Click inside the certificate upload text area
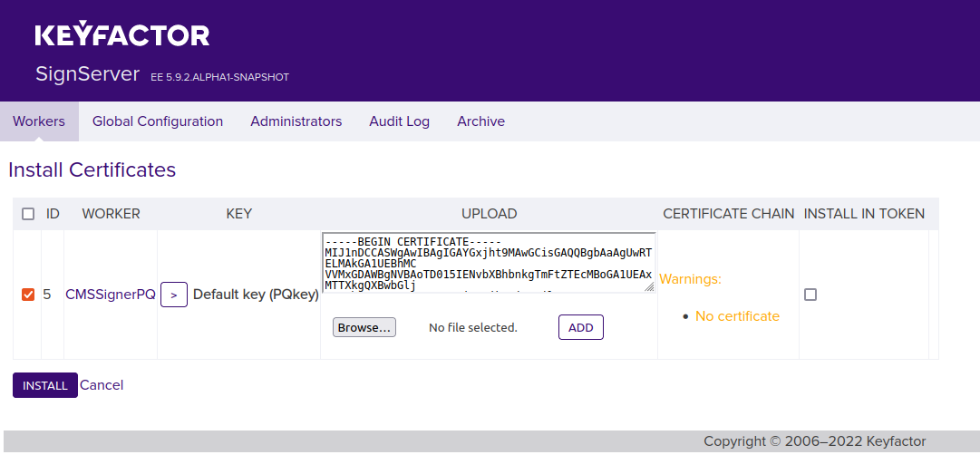Viewport: 980px width, 474px height. pyautogui.click(x=488, y=263)
